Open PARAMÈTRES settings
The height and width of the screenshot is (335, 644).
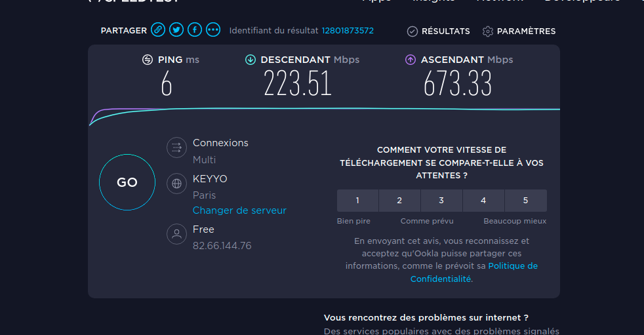pos(526,31)
